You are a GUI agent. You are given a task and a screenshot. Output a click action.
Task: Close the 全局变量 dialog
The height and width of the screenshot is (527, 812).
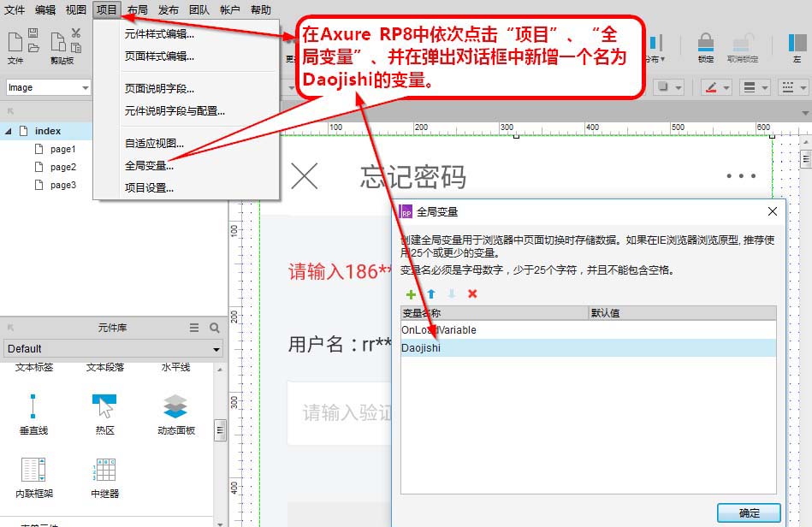point(772,211)
